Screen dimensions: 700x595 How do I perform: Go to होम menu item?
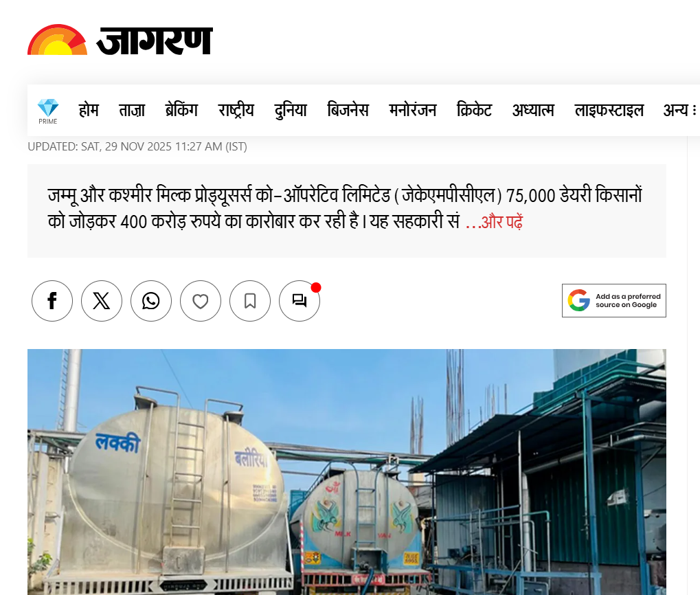[89, 110]
